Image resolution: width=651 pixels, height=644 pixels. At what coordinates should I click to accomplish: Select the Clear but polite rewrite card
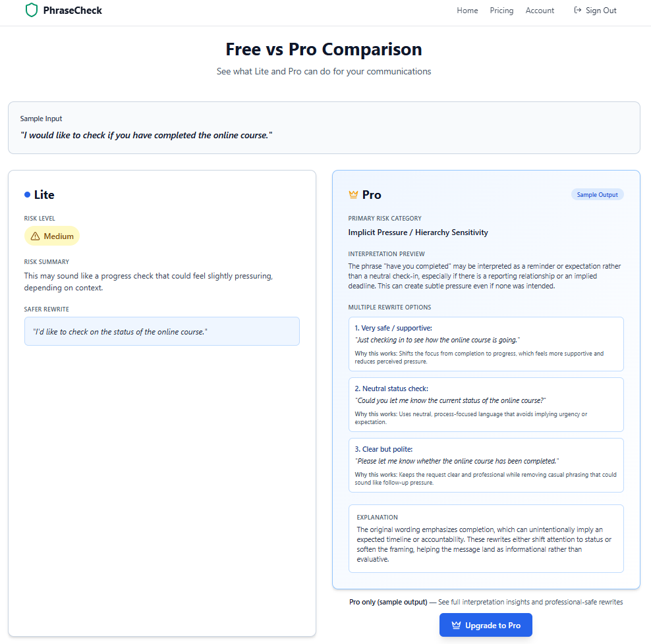tap(486, 466)
